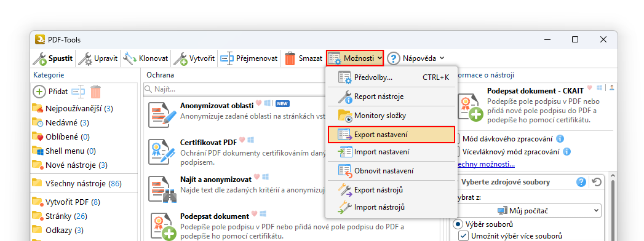The image size is (644, 241).
Task: Expand the Nápověda help dropdown arrow
Action: [442, 58]
